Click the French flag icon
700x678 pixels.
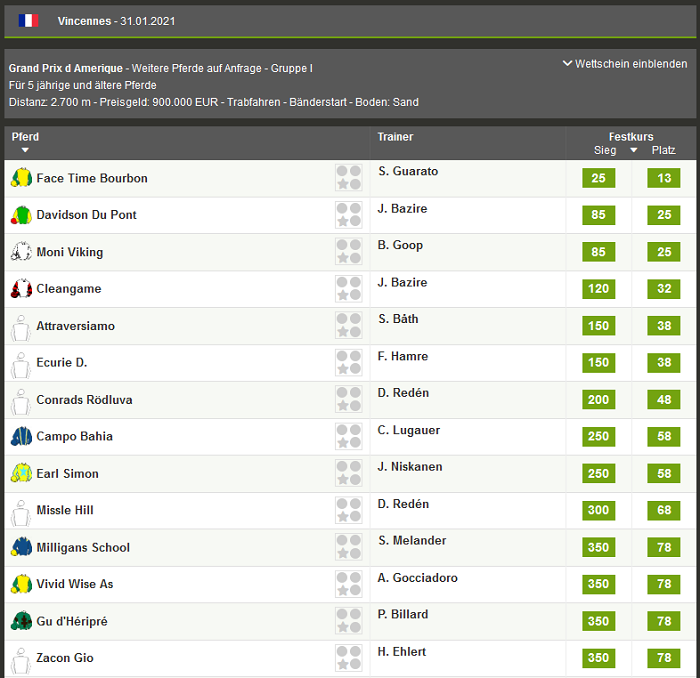[28, 20]
